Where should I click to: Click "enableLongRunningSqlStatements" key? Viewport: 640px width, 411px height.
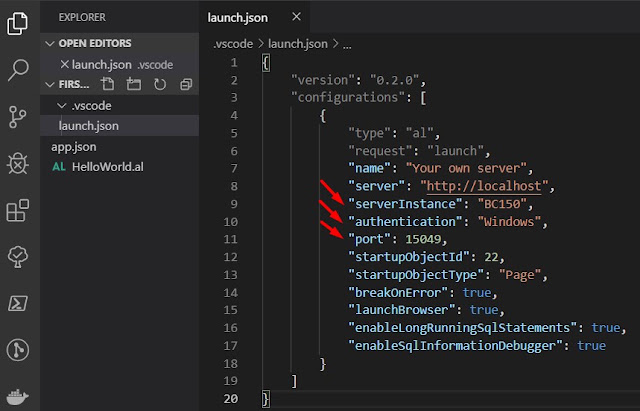point(462,328)
